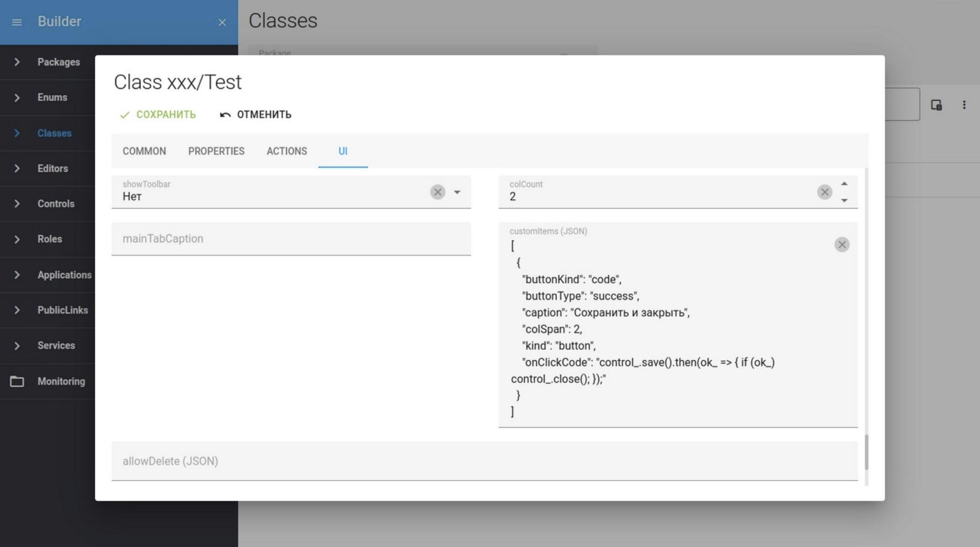Close the Builder sidebar with X icon
Image resolution: width=980 pixels, height=547 pixels.
pyautogui.click(x=222, y=22)
